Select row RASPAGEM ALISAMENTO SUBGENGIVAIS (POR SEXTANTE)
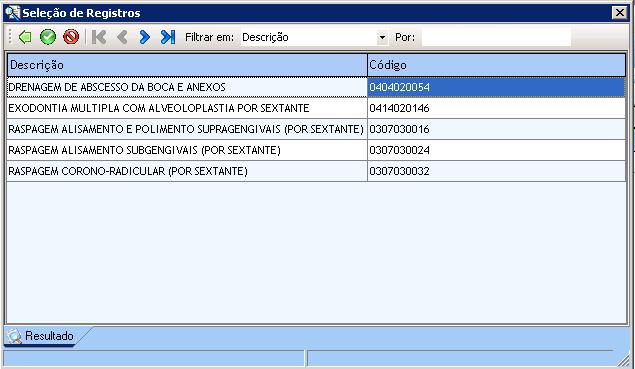635x369 pixels. [187, 150]
